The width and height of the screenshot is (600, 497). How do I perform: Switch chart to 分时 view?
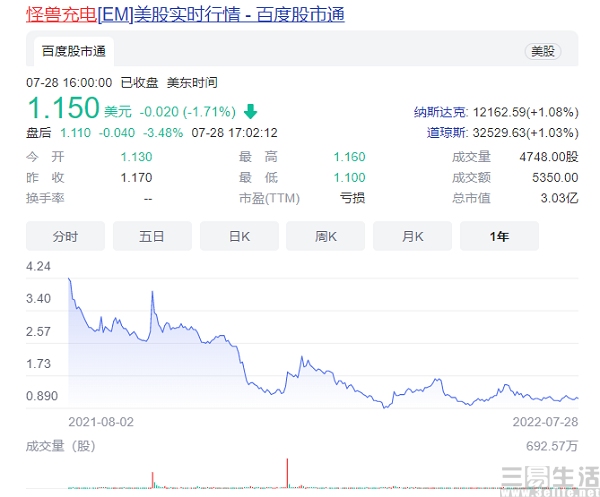pos(65,236)
